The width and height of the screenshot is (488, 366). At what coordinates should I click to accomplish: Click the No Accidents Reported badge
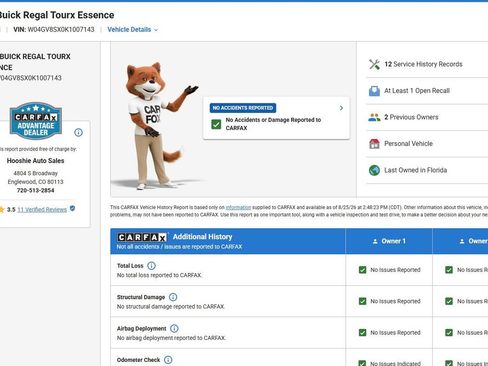coord(243,108)
